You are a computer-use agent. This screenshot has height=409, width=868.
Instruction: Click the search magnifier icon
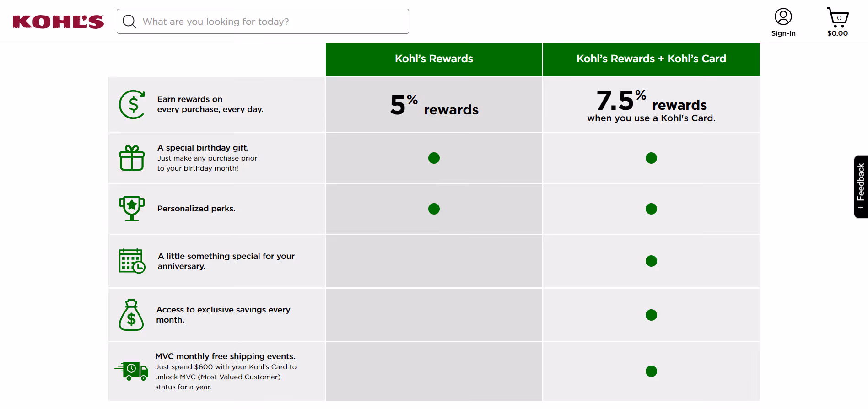(x=129, y=22)
